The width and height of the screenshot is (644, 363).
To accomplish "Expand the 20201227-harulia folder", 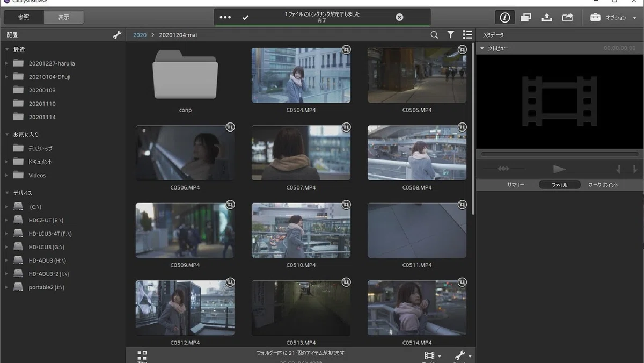I will click(x=6, y=63).
